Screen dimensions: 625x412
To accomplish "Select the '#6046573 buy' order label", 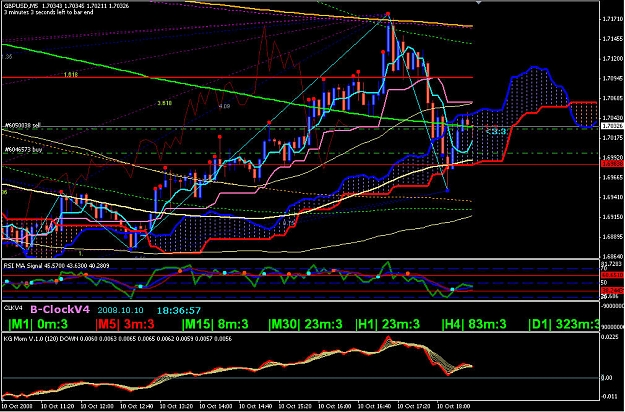I will click(22, 150).
